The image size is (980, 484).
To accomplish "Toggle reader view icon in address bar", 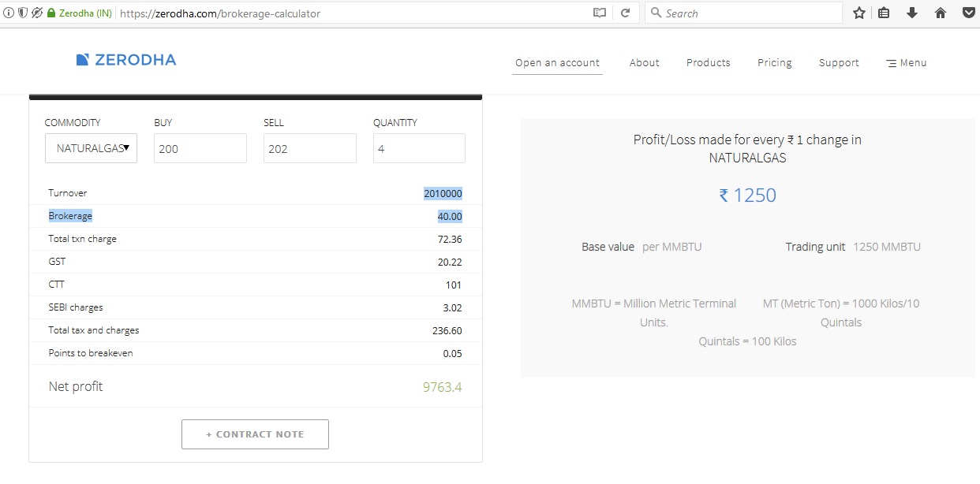I will point(600,13).
